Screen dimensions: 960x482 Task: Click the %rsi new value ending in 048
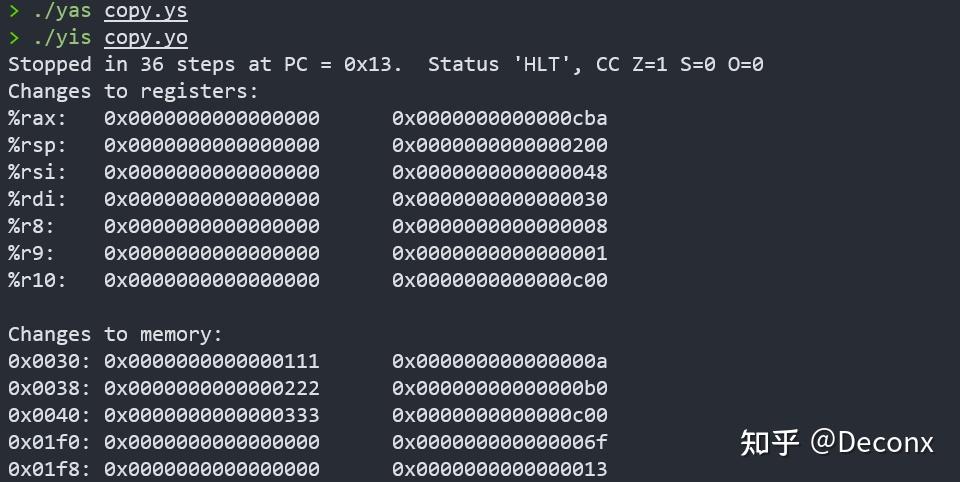point(499,173)
